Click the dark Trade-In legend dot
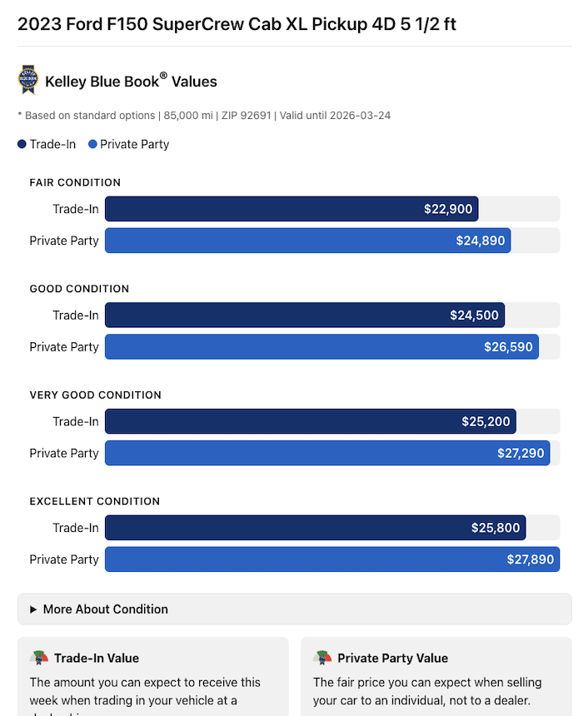This screenshot has height=716, width=588. coord(22,144)
